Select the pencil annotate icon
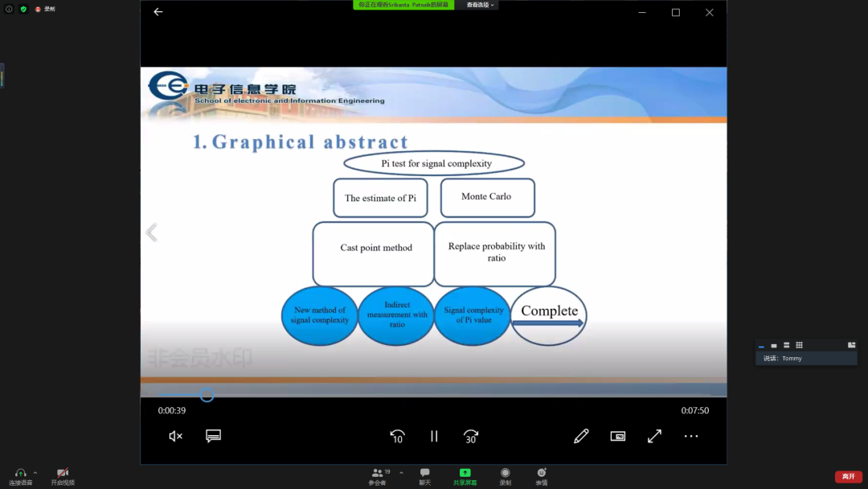868x489 pixels. [581, 437]
